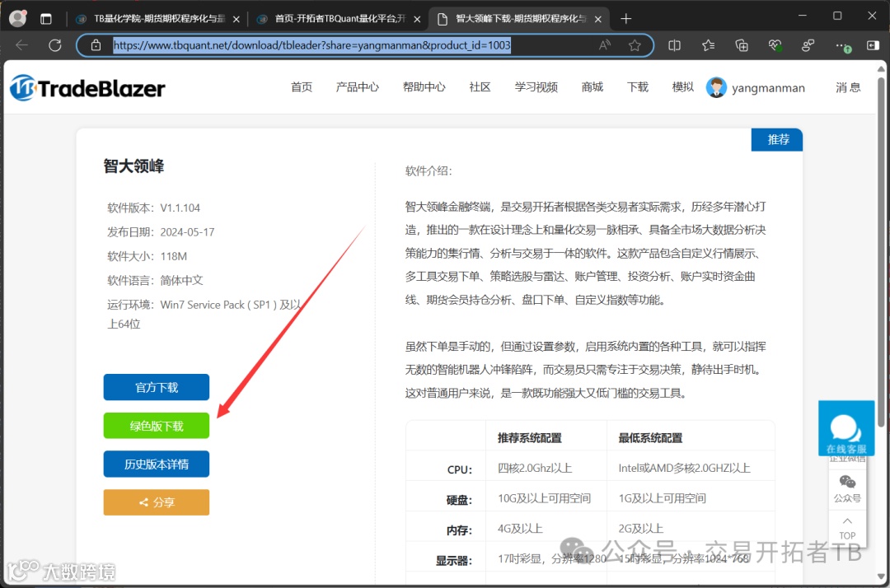Click the 推荐系统配置 column header
This screenshot has width=890, height=588.
coord(530,438)
